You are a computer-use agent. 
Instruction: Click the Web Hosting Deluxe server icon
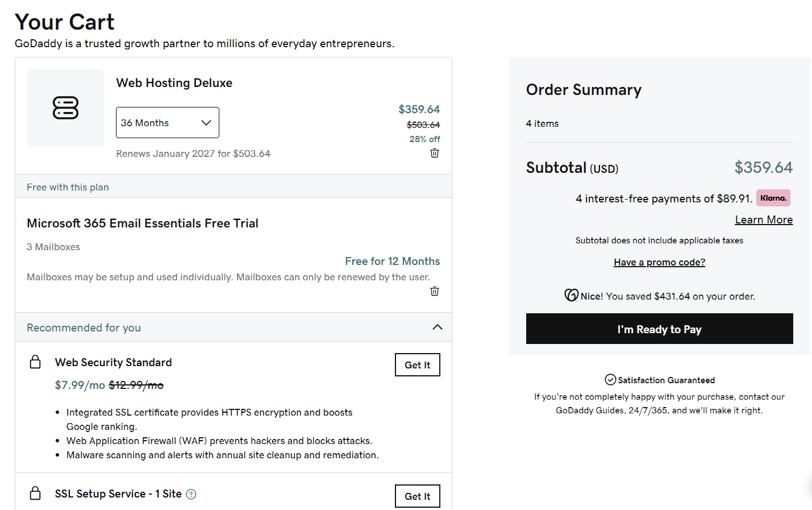click(65, 107)
